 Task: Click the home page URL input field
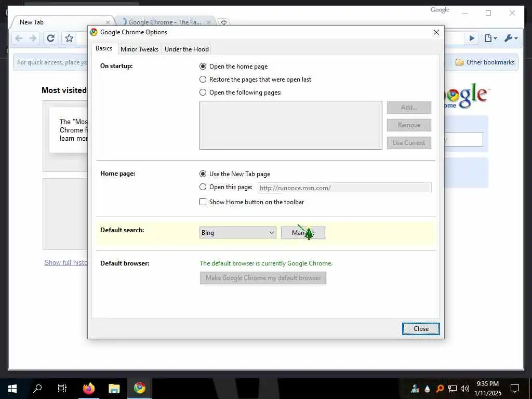tap(344, 188)
